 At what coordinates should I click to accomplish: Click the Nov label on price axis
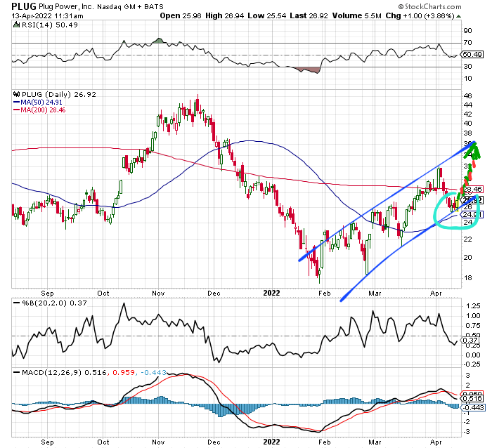[158, 293]
